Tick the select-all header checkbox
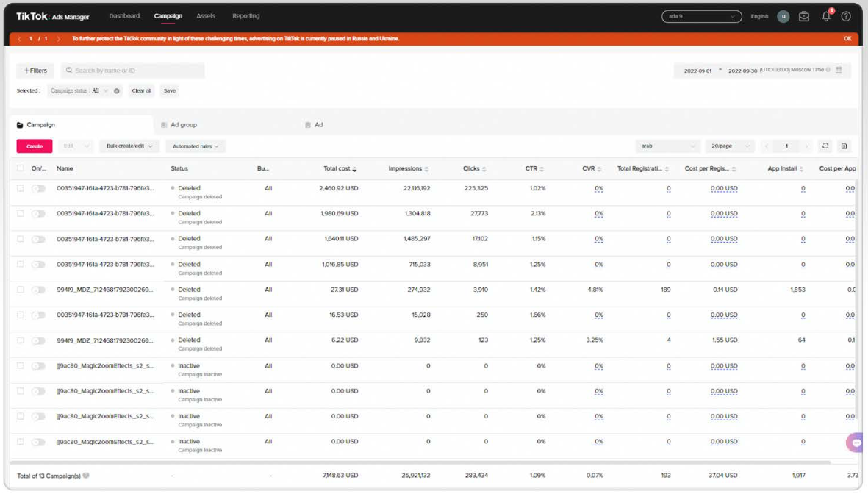 tap(21, 168)
